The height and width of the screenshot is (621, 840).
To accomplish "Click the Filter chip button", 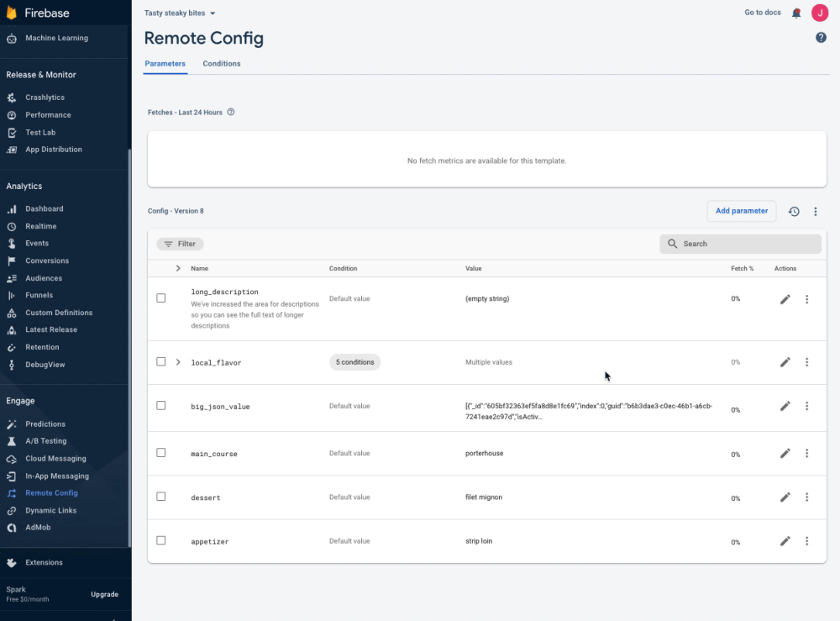I will 180,244.
